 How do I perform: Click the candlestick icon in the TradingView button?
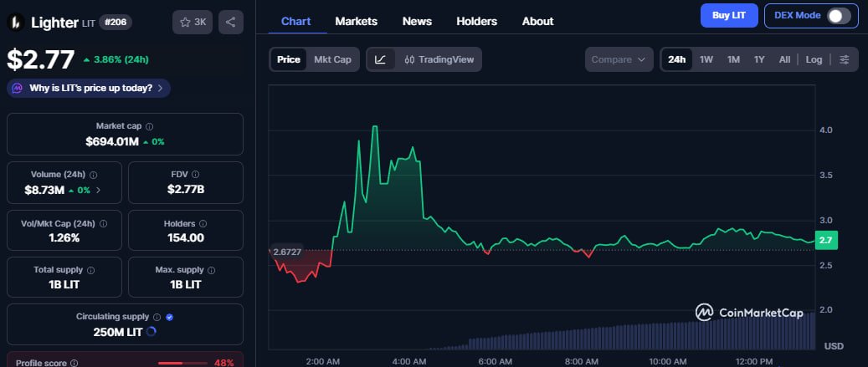click(x=409, y=59)
